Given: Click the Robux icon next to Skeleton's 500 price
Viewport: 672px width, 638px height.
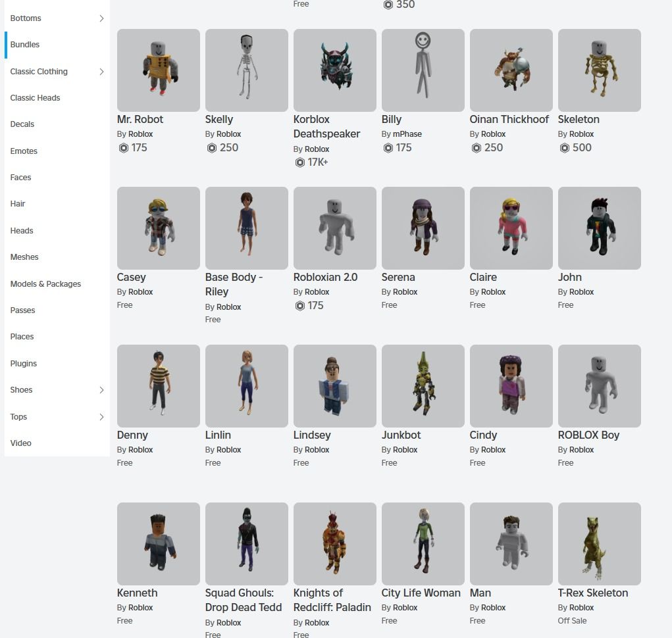Looking at the screenshot, I should pyautogui.click(x=563, y=147).
